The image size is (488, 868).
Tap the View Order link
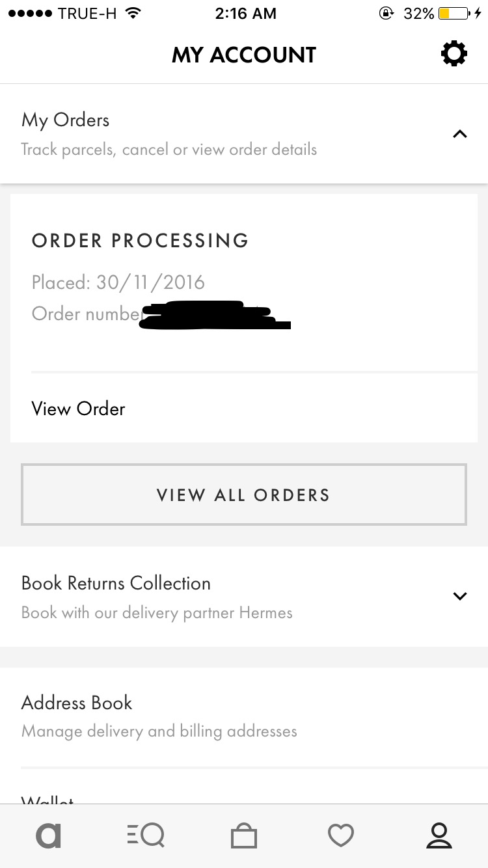coord(78,409)
